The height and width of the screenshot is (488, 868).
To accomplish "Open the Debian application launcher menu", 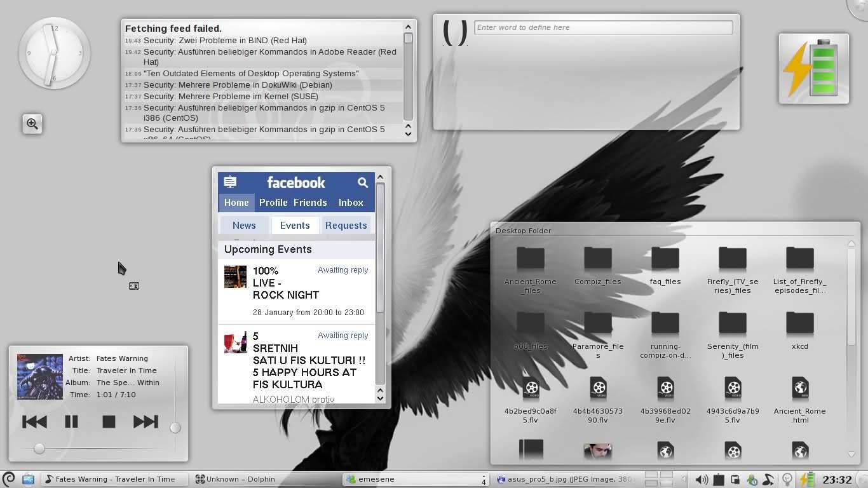I will tap(9, 479).
